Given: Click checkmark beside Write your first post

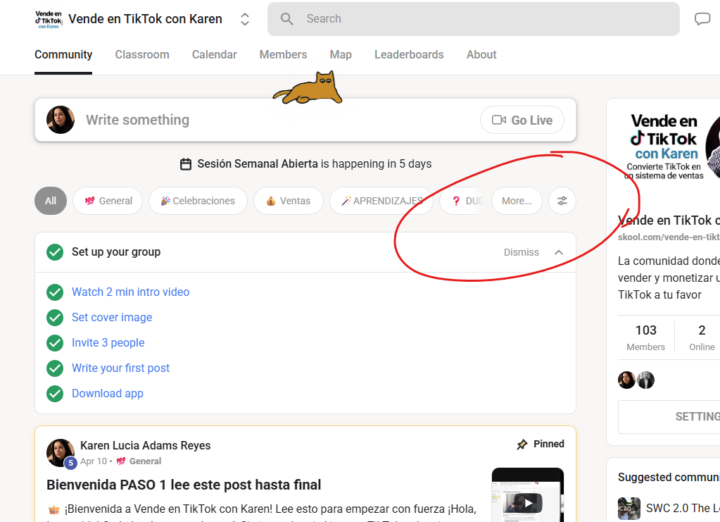Looking at the screenshot, I should [55, 368].
